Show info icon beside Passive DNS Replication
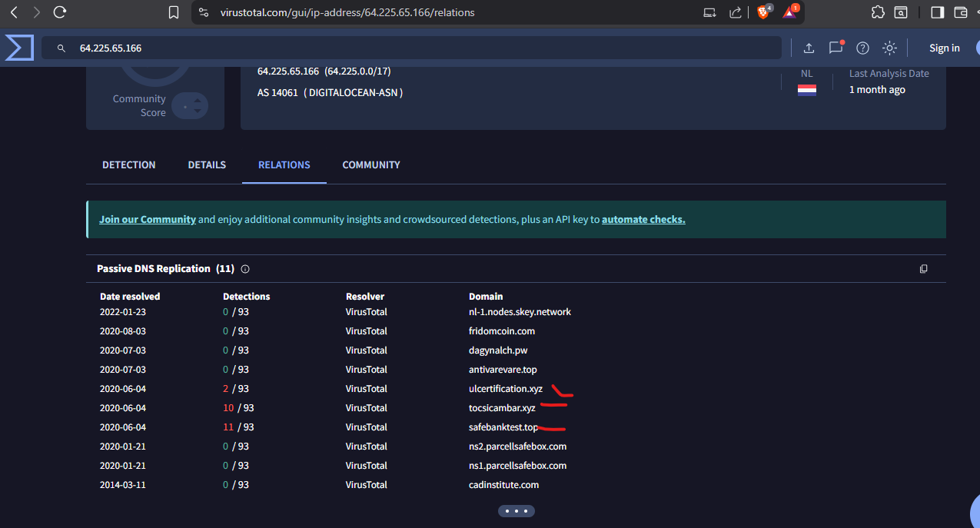 [x=245, y=269]
